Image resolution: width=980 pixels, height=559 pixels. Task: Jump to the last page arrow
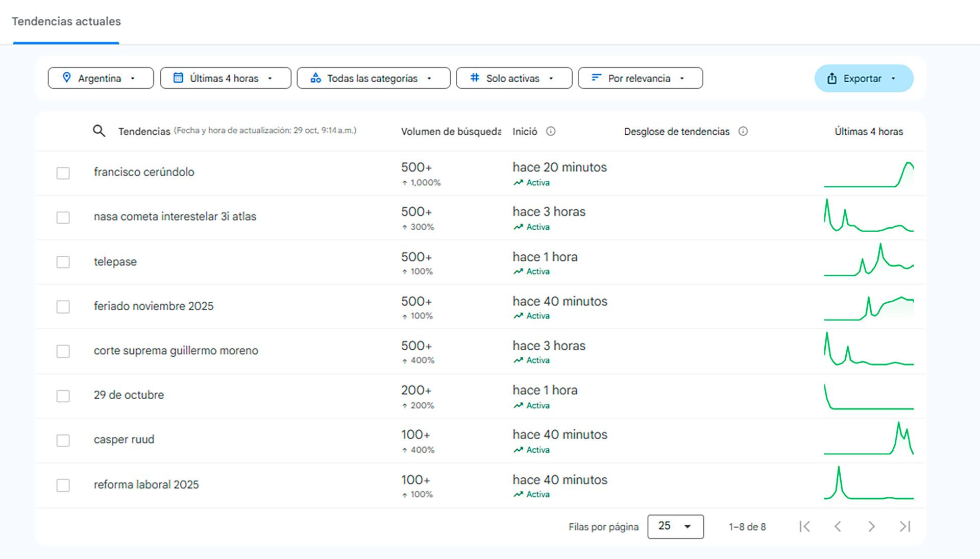click(905, 526)
